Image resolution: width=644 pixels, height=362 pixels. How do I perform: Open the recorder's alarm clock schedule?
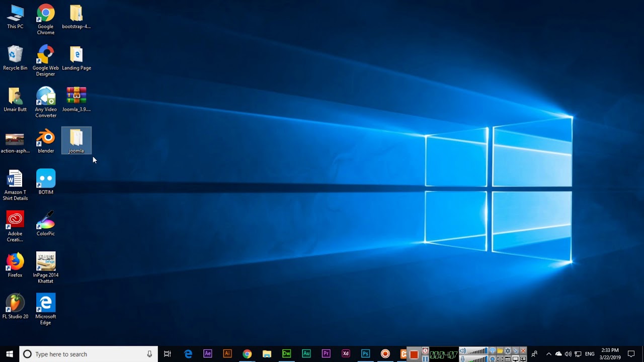point(426,350)
